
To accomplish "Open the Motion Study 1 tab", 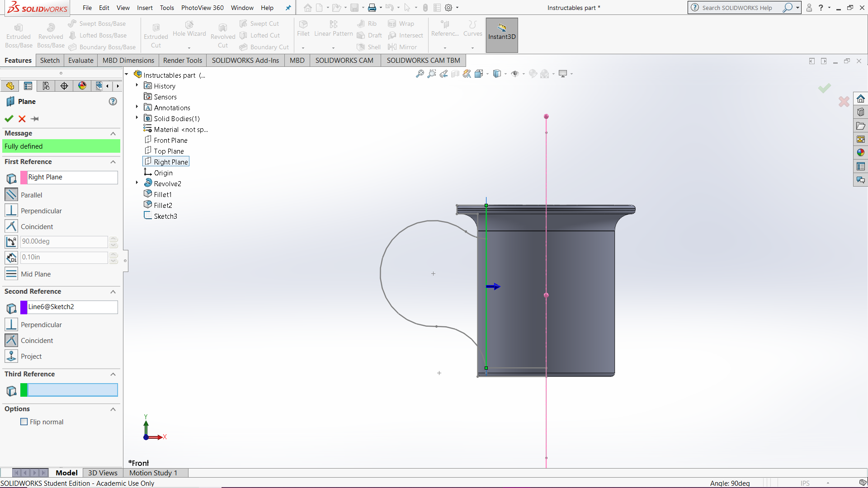I will [153, 473].
